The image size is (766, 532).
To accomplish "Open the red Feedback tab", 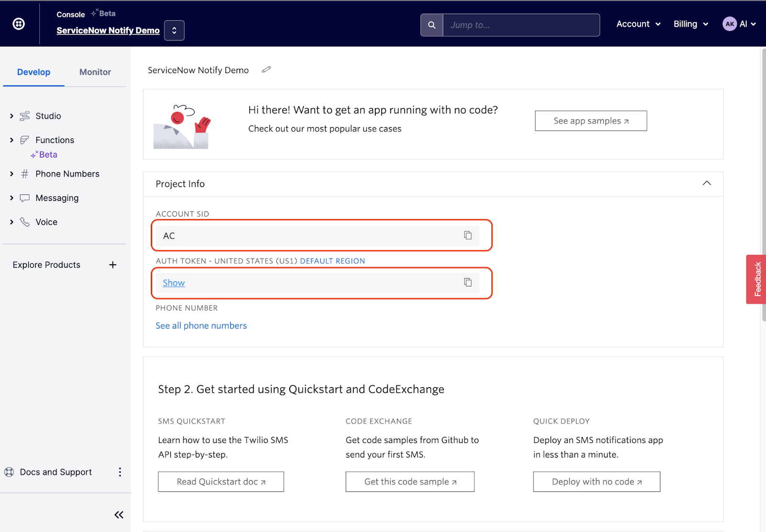I will (756, 279).
